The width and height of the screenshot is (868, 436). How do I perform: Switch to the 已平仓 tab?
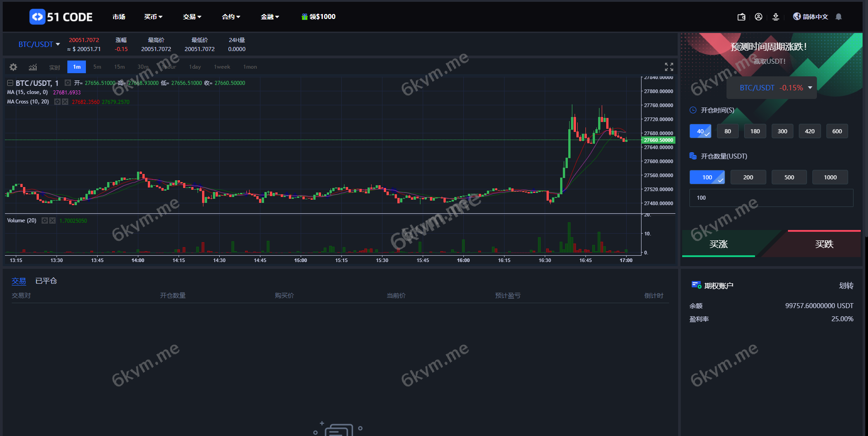tap(46, 281)
